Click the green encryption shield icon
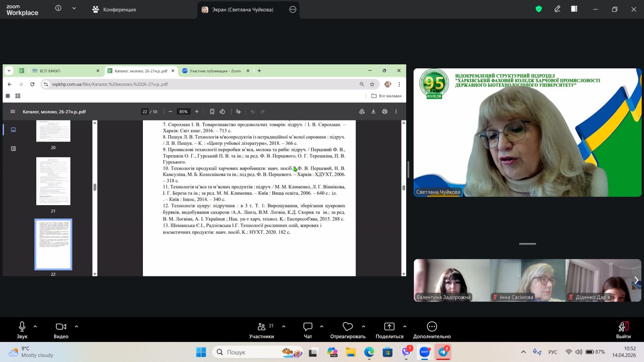 (539, 9)
